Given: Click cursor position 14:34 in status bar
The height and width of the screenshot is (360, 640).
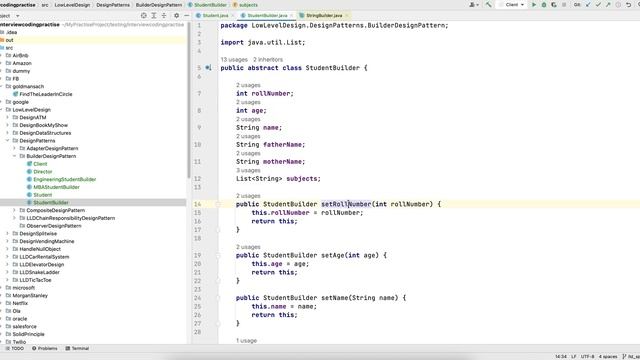Looking at the screenshot, I should [561, 356].
